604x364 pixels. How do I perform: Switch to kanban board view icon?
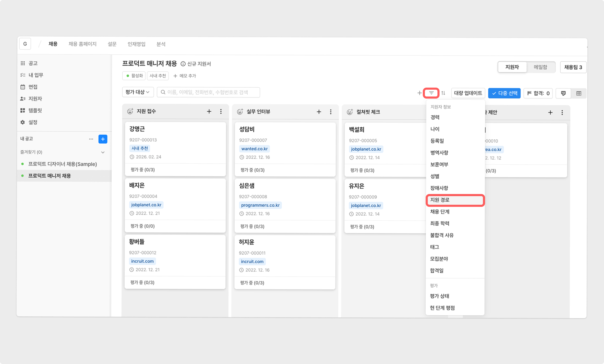[563, 93]
